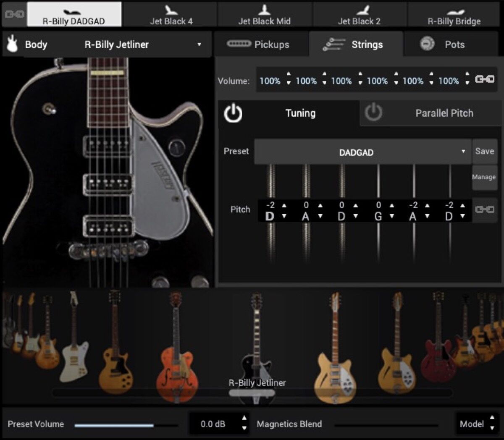Image resolution: width=504 pixels, height=440 pixels.
Task: Increase the second string's volume
Action: pyautogui.click(x=324, y=74)
